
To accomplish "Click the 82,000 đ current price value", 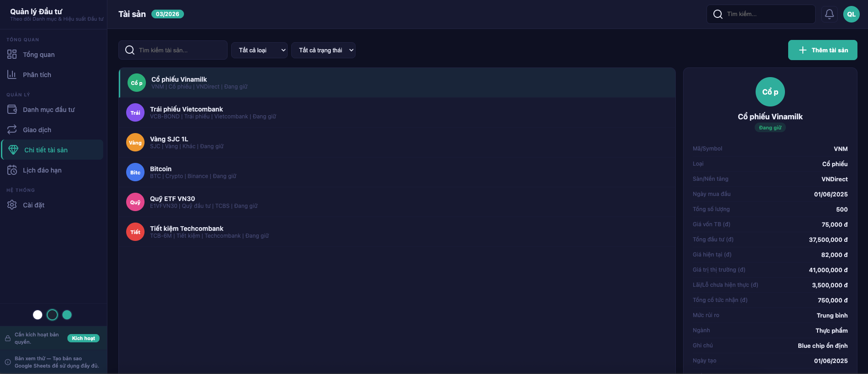I will coord(835,255).
